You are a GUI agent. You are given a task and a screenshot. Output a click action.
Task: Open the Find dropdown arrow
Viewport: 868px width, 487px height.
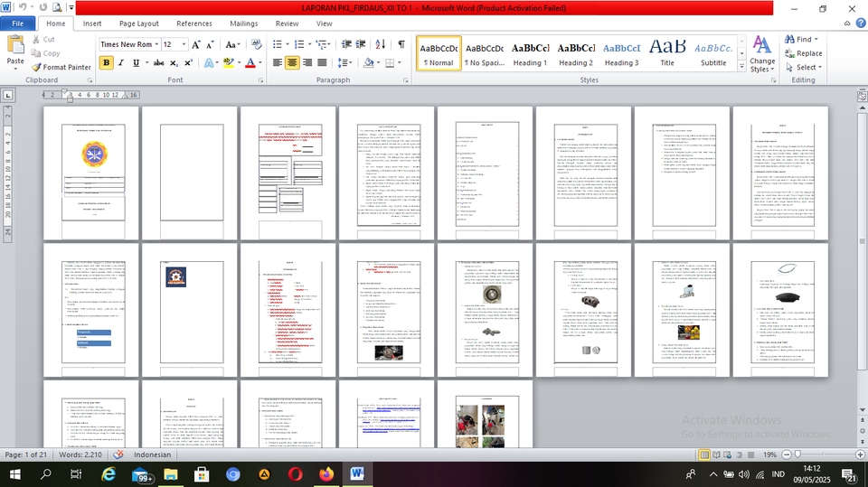816,39
